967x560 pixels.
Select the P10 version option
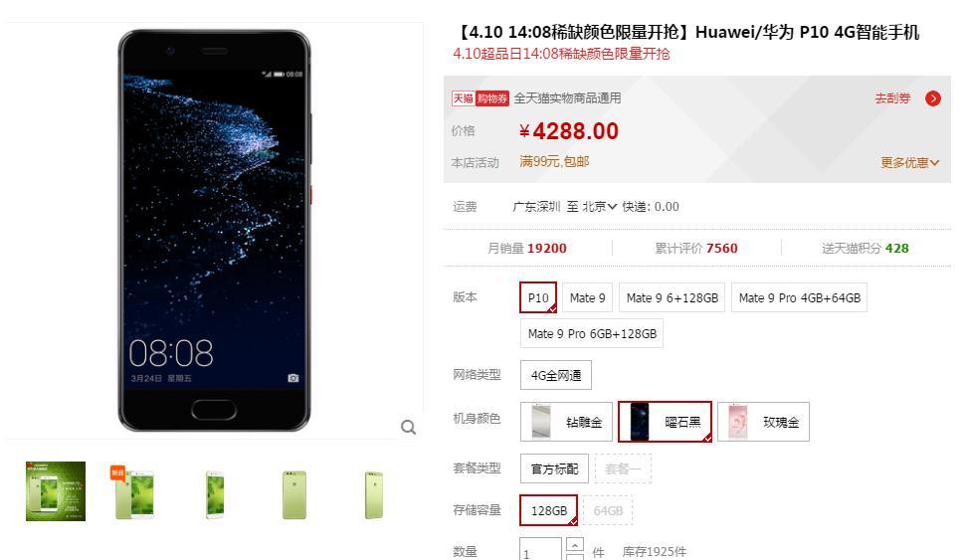538,297
